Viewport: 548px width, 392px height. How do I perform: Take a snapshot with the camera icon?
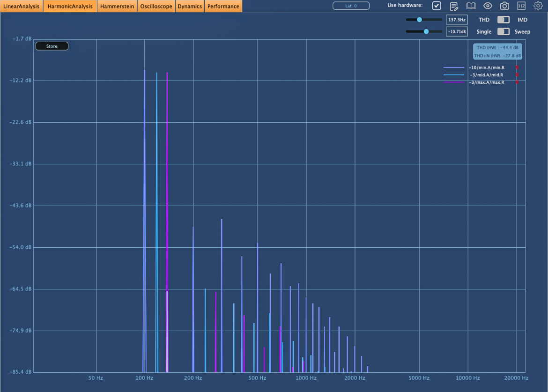pyautogui.click(x=504, y=6)
